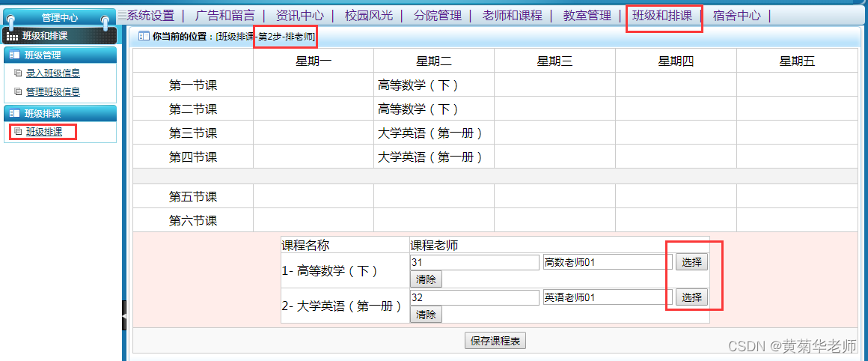Open the 宿舍中心 menu

tap(737, 16)
